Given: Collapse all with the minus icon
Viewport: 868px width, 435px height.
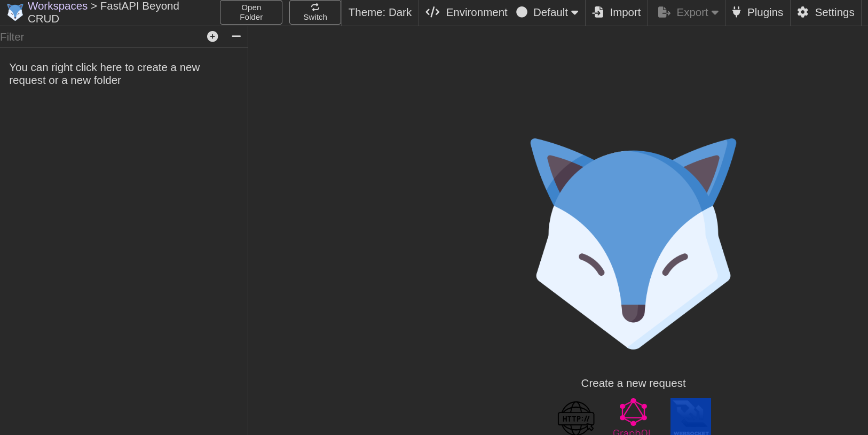Looking at the screenshot, I should 236,36.
